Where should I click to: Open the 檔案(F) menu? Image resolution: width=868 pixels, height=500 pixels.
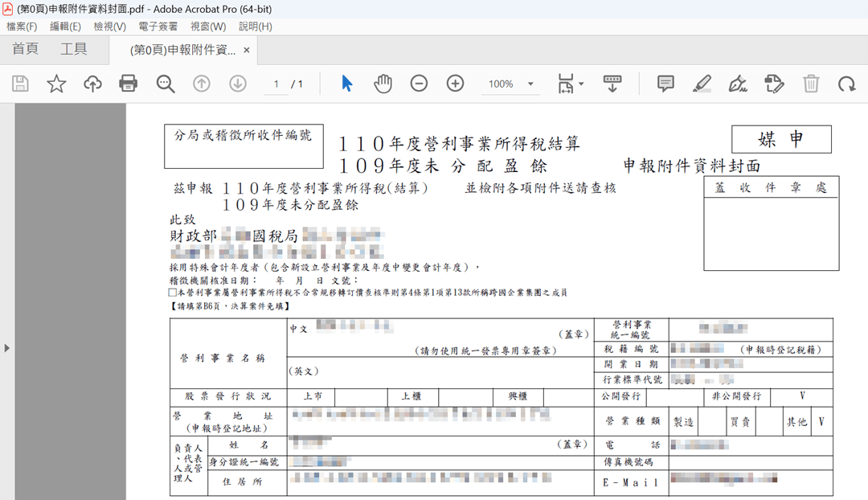(x=22, y=27)
